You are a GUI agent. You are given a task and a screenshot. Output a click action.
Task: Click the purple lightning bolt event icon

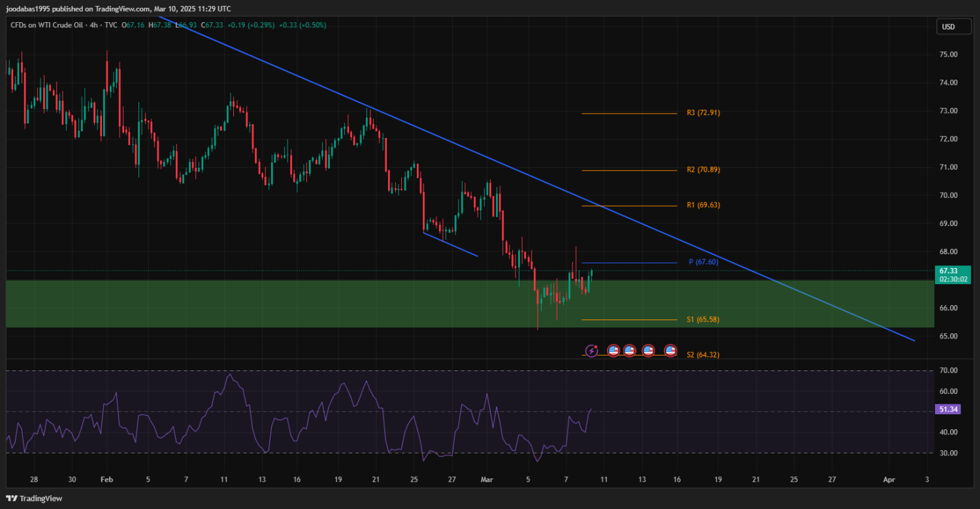(592, 351)
